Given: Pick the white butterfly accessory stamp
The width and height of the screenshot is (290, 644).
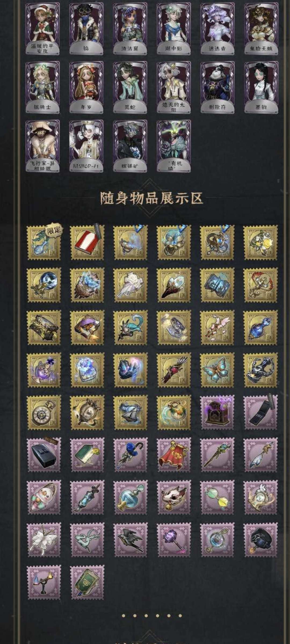Looking at the screenshot, I should tap(44, 540).
